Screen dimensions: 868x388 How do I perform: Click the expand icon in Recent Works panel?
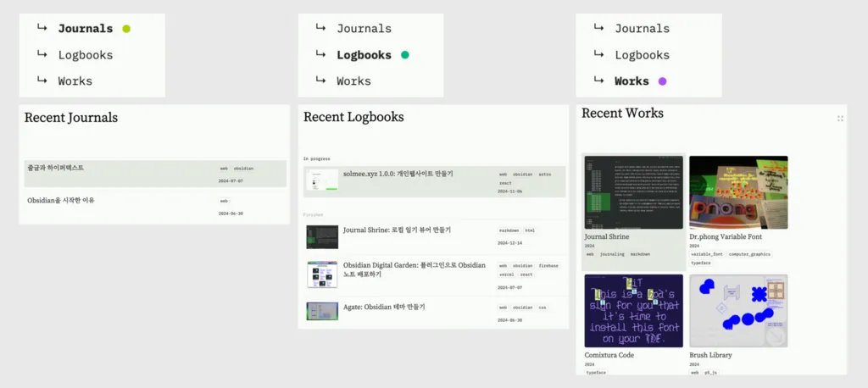pyautogui.click(x=840, y=119)
